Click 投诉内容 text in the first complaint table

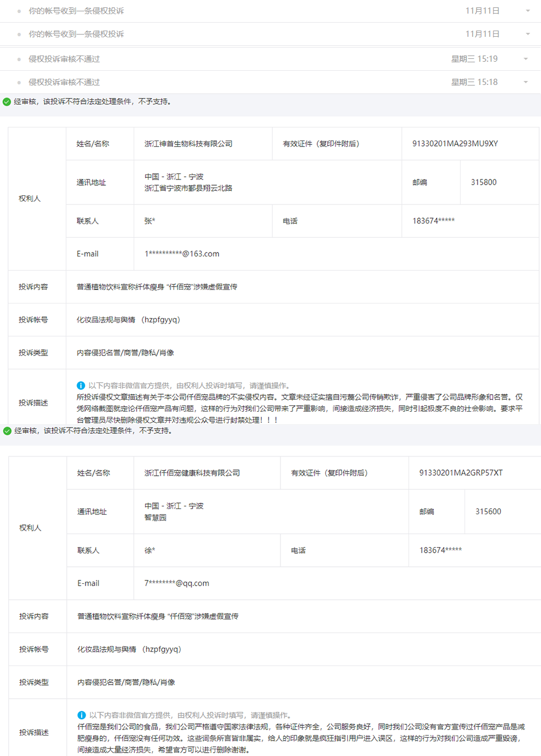coord(157,287)
